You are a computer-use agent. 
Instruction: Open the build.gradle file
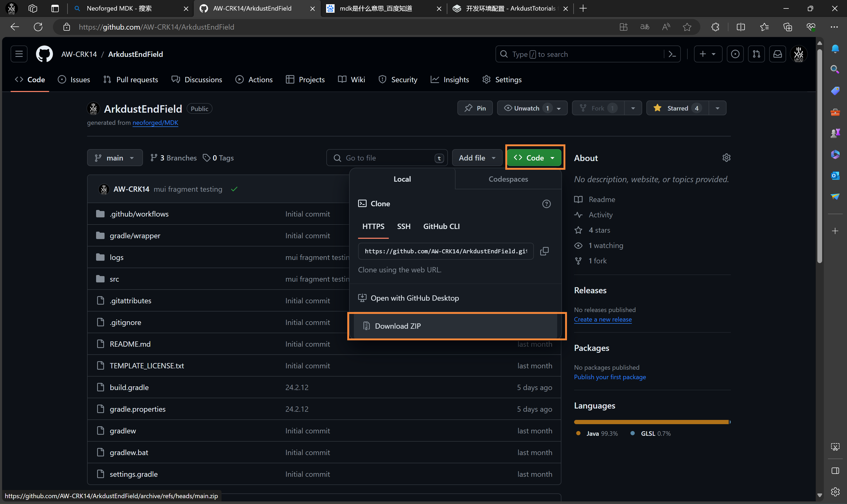click(x=129, y=387)
